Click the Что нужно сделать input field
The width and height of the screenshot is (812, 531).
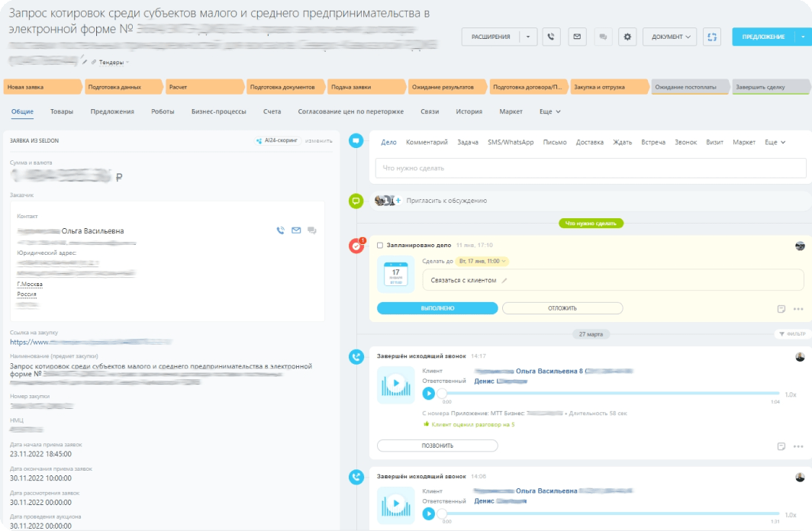(591, 168)
